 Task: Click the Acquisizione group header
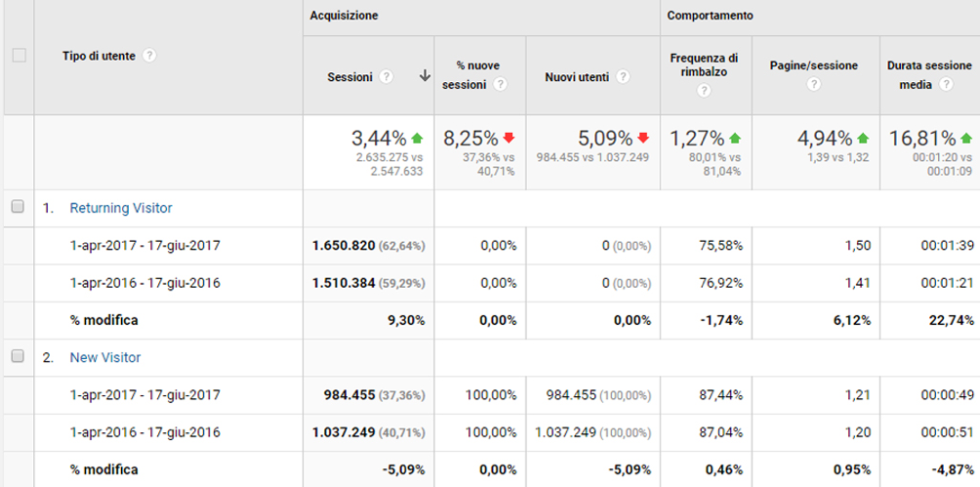(344, 17)
